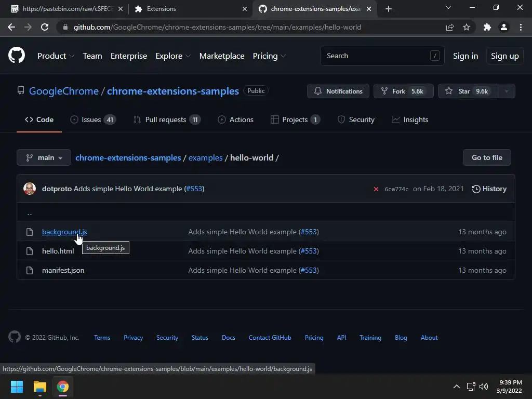Click the browser address bar URL
The height and width of the screenshot is (399, 532).
[217, 27]
